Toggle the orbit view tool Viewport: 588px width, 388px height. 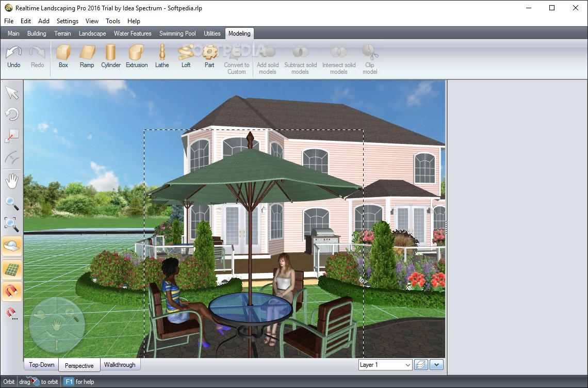12,246
